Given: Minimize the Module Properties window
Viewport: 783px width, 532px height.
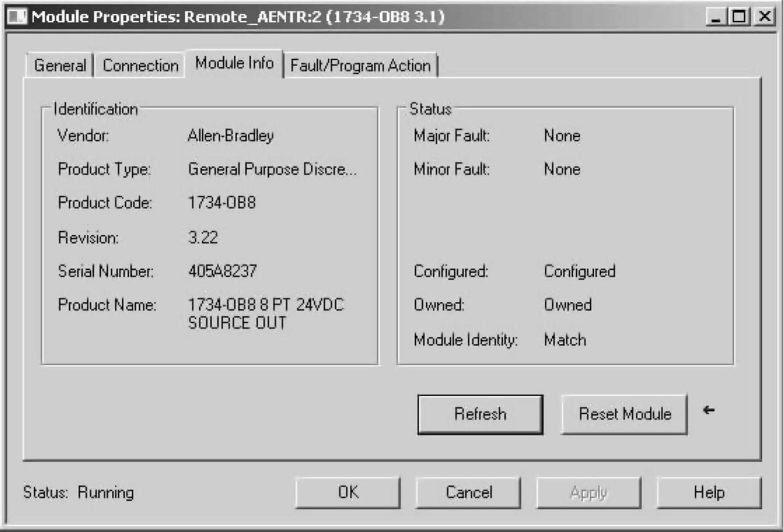Looking at the screenshot, I should 716,16.
